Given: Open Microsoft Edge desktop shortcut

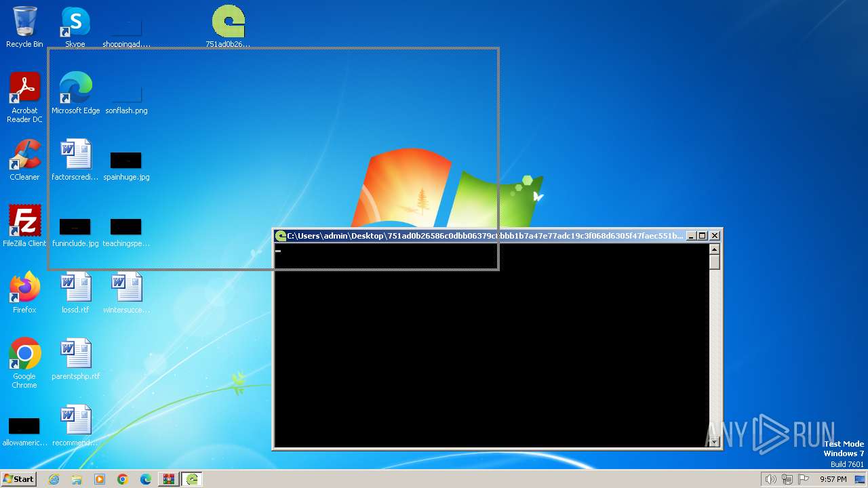Looking at the screenshot, I should 75,94.
